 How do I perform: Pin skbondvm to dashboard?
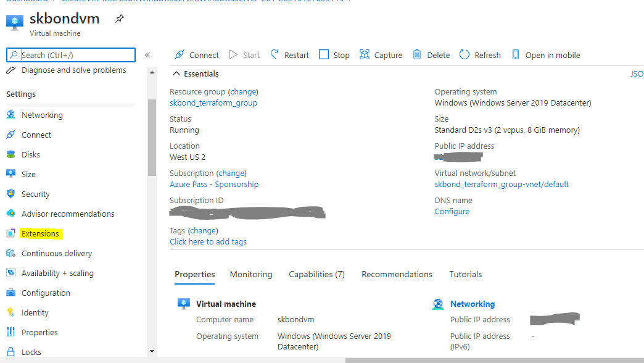(x=119, y=19)
